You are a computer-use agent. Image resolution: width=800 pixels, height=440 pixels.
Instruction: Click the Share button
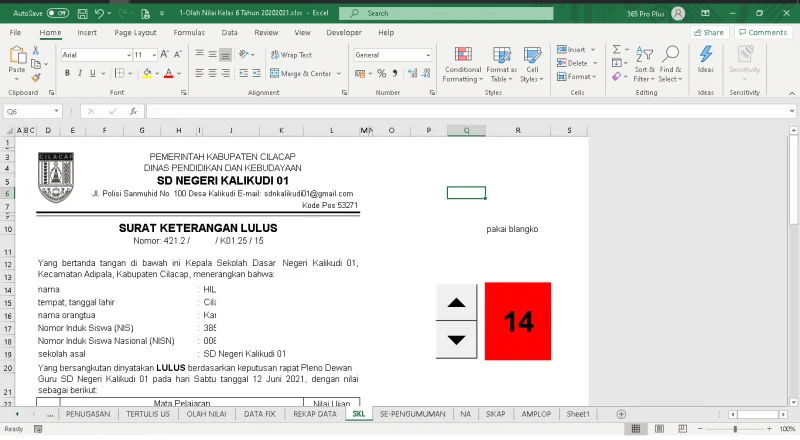tap(708, 32)
